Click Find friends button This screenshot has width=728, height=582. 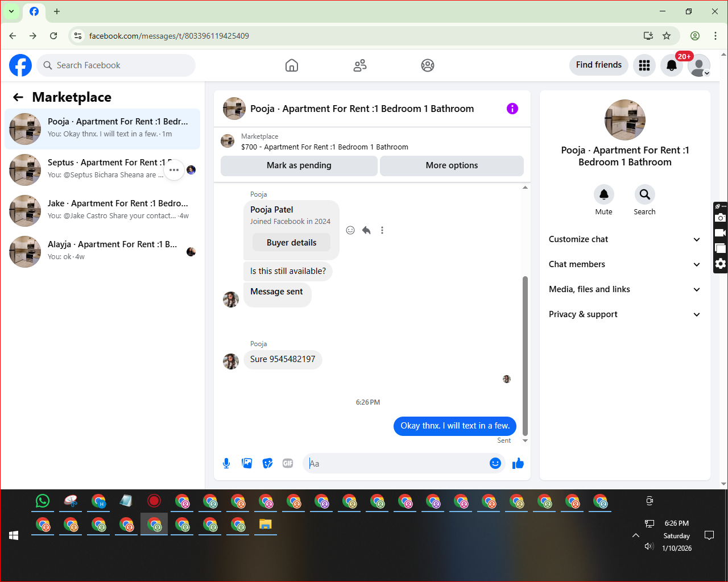pos(599,65)
